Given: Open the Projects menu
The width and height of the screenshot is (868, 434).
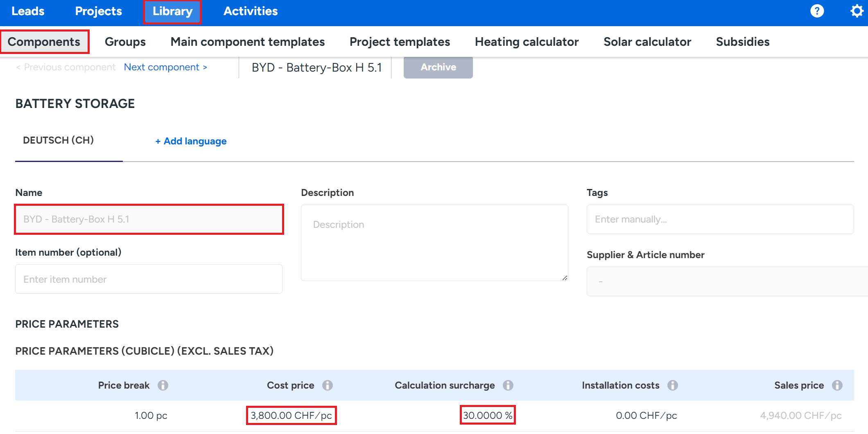Looking at the screenshot, I should pos(98,11).
